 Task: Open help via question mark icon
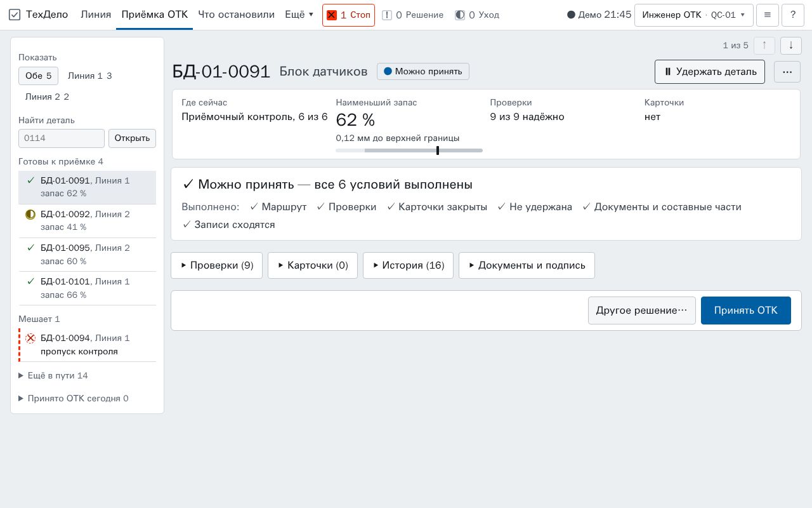pos(793,15)
